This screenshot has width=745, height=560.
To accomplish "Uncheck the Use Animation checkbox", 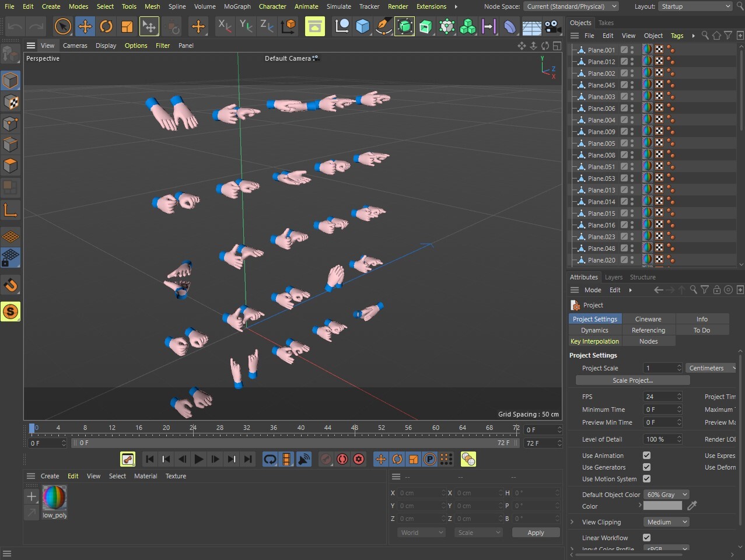I will [x=646, y=456].
